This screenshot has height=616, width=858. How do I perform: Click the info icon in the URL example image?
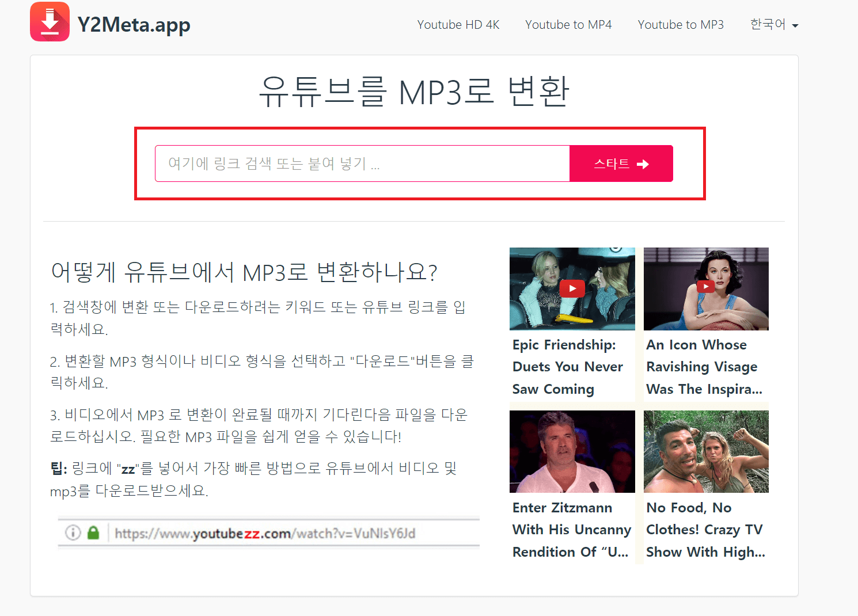click(73, 533)
